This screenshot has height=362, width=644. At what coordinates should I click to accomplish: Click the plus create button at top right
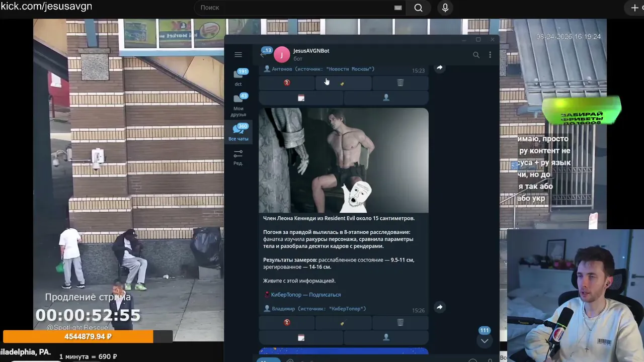(635, 8)
